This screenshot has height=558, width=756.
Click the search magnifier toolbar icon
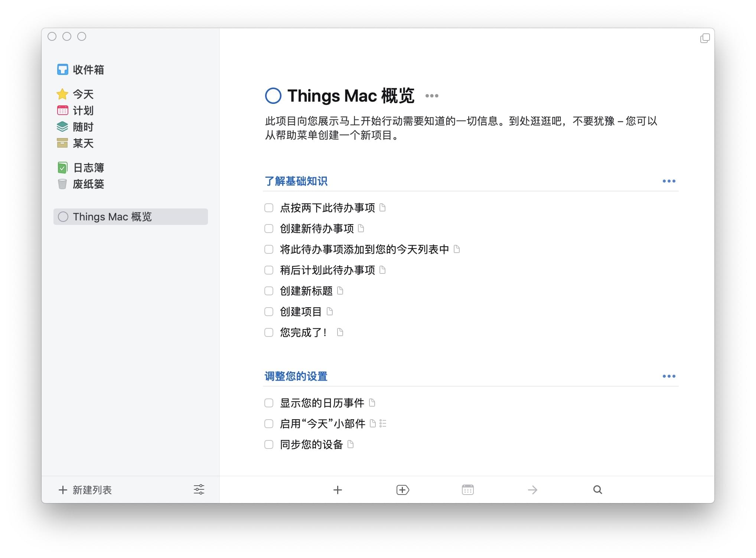tap(597, 490)
